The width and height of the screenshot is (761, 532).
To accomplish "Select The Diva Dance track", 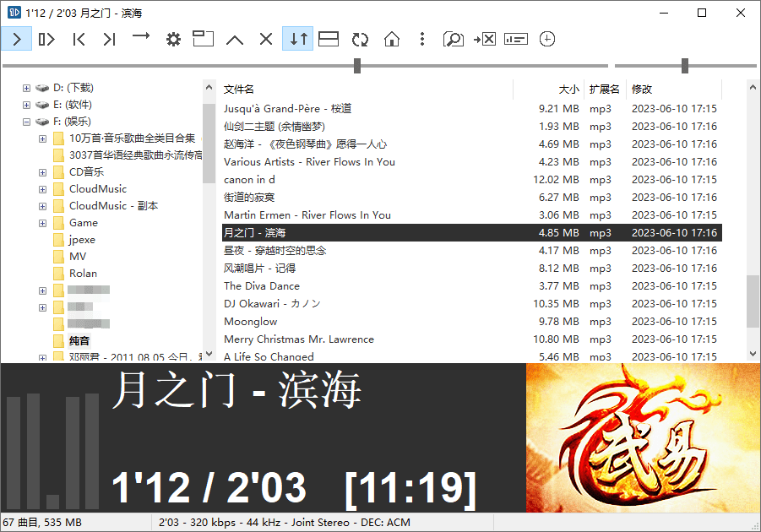I will [x=472, y=286].
